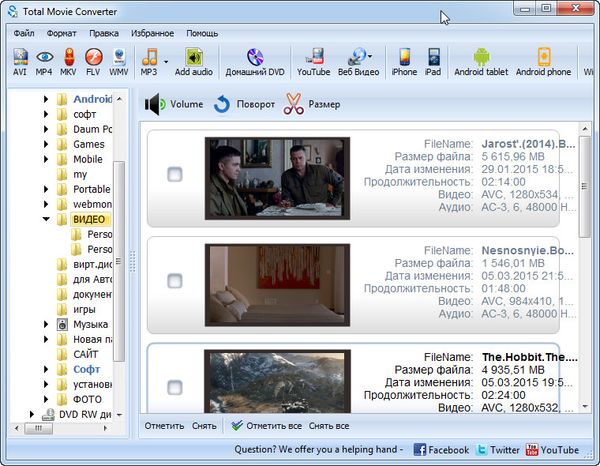Expand the Games folder node
Image resolution: width=600 pixels, height=466 pixels.
click(46, 144)
